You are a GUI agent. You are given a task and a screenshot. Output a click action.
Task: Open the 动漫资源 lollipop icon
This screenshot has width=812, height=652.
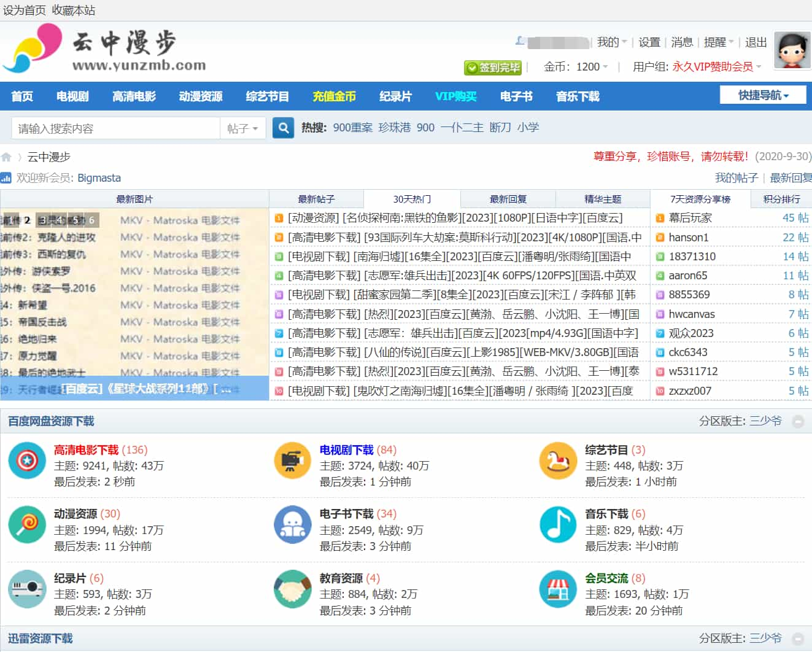click(27, 524)
